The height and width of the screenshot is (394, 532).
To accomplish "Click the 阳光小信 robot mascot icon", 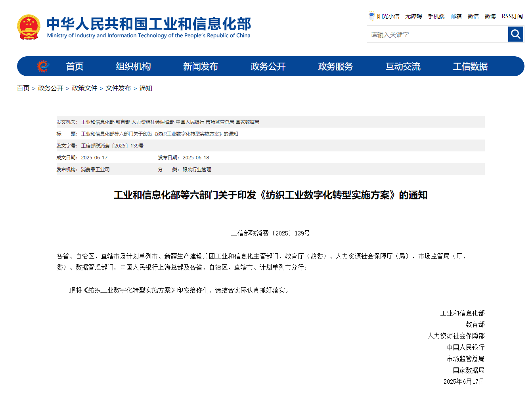I will pos(371,16).
